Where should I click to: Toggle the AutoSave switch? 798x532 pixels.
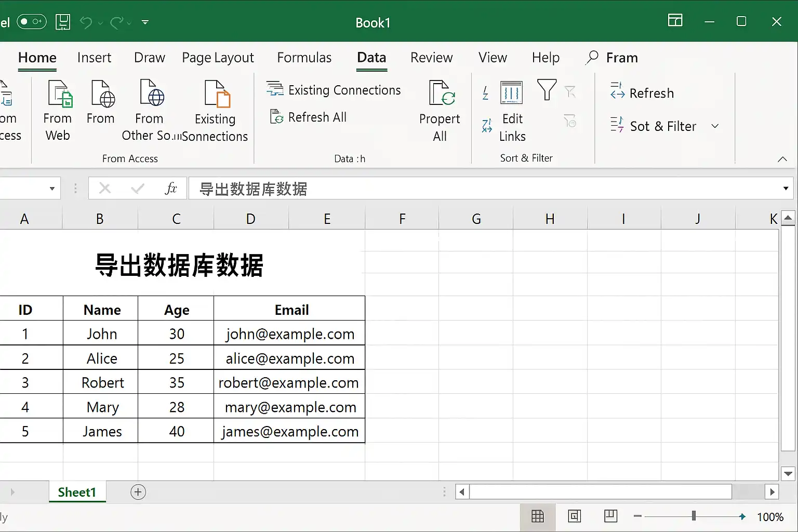[x=32, y=22]
